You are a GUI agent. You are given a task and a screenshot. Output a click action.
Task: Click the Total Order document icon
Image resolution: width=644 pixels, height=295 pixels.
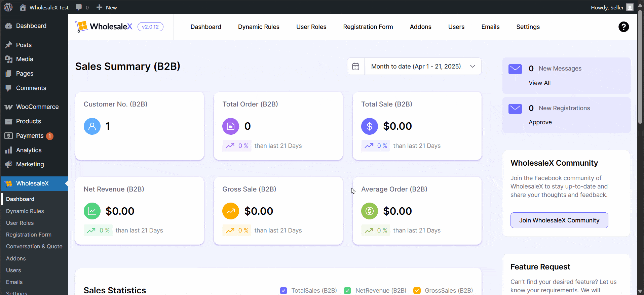(231, 126)
